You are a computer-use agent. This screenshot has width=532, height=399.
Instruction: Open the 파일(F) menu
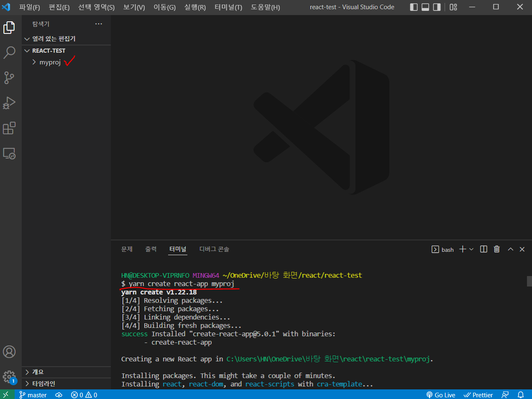click(30, 7)
